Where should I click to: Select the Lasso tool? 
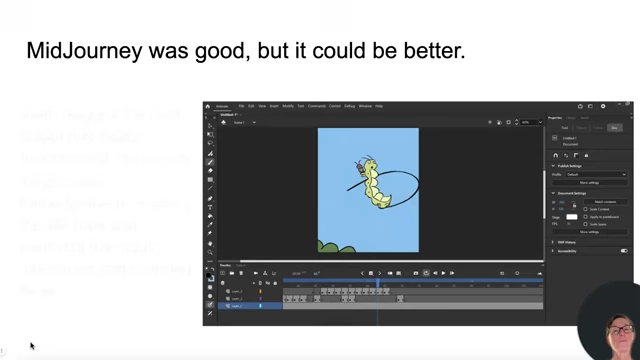pos(210,143)
